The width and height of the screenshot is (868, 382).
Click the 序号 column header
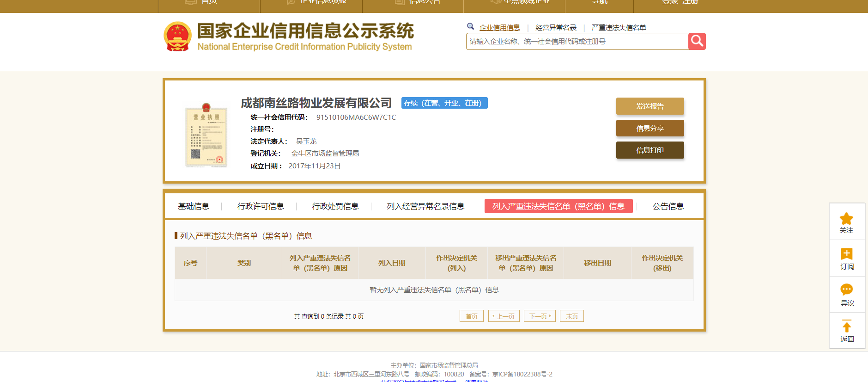click(x=191, y=263)
